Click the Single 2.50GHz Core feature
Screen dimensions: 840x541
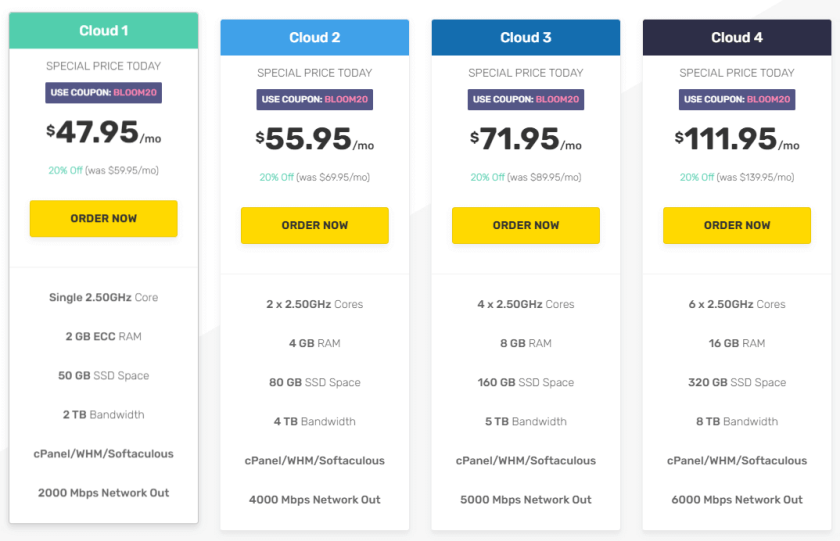103,297
